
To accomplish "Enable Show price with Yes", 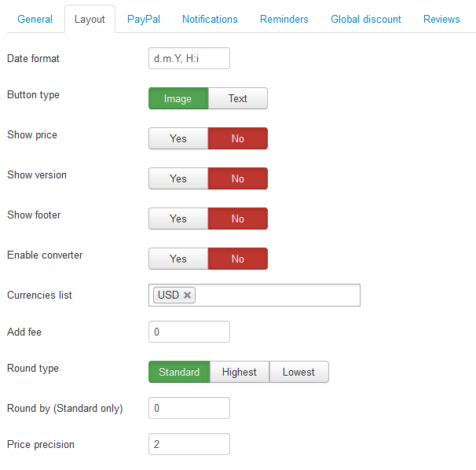I will [x=178, y=138].
